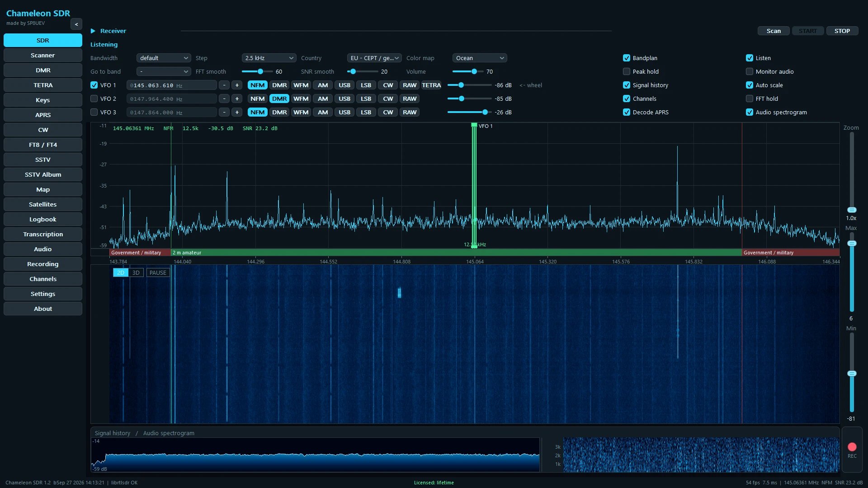Open the Bandwidth dropdown
868x488 pixels.
click(x=164, y=58)
